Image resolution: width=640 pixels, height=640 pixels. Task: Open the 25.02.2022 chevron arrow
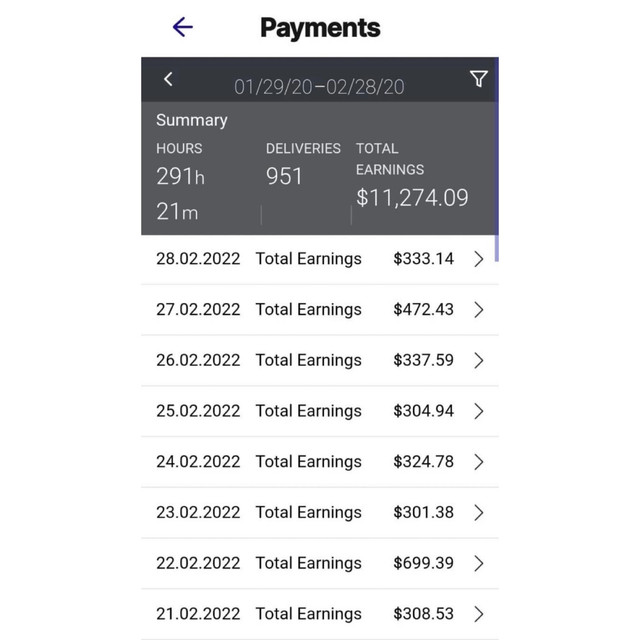click(478, 411)
